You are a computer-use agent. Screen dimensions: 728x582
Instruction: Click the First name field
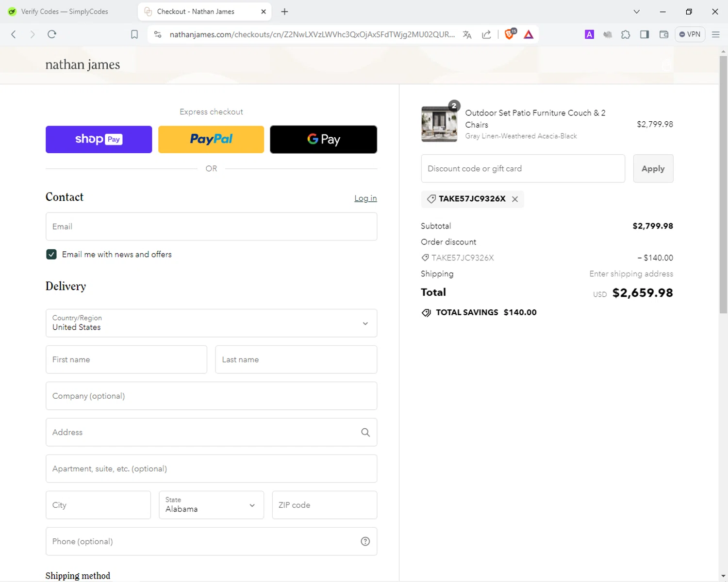tap(126, 359)
